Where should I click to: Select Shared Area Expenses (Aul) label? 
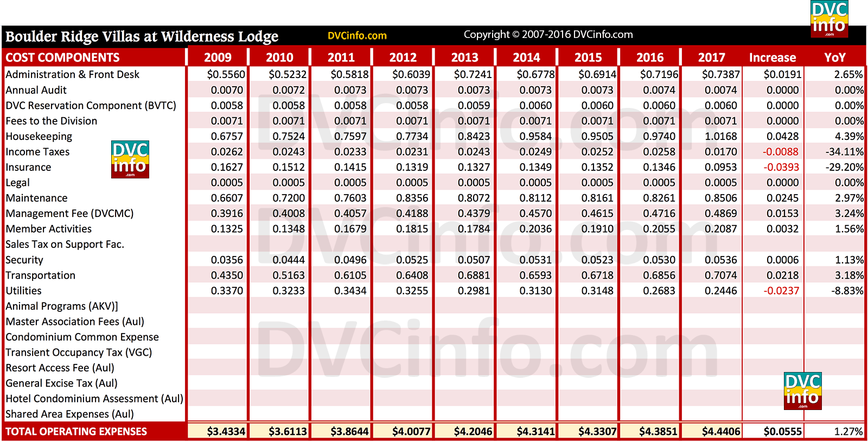click(x=69, y=414)
